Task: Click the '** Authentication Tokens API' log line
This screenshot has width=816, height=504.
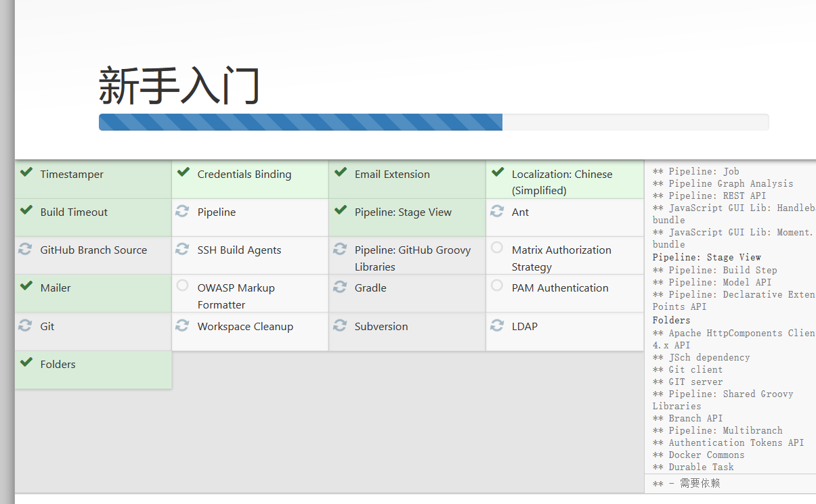Action: point(729,442)
